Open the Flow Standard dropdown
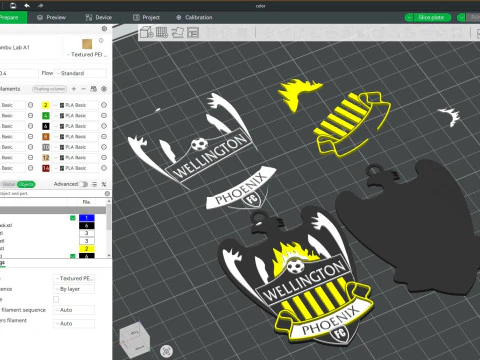Viewport: 480px width, 360px height. tap(80, 73)
